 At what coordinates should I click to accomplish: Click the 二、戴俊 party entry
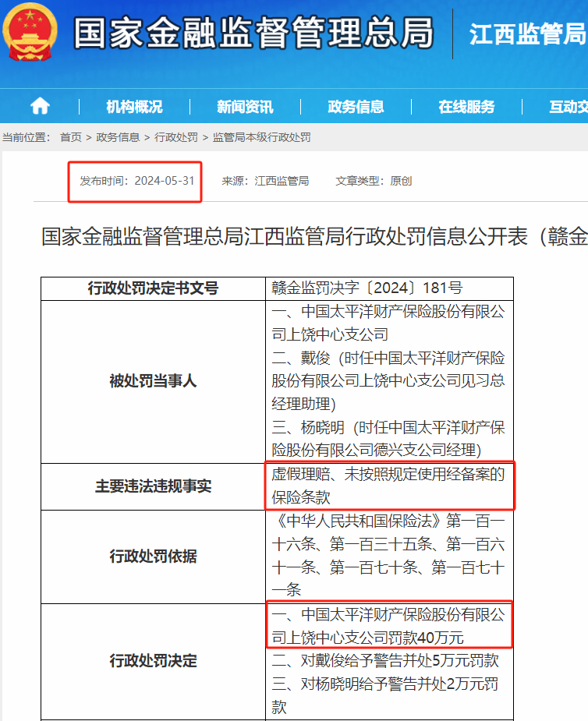[x=388, y=380]
